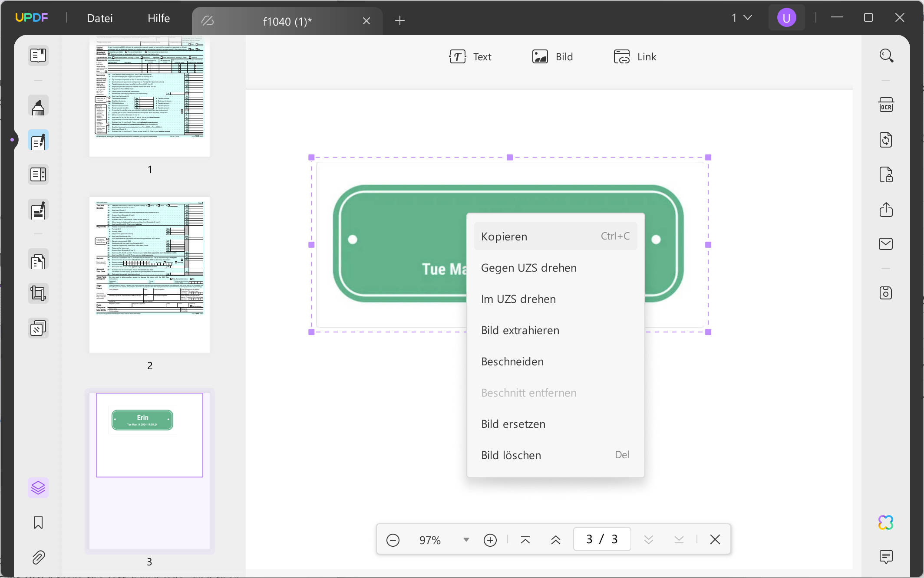Select the Comment highlighter tool in left sidebar
Viewport: 924px width, 578px height.
(38, 106)
